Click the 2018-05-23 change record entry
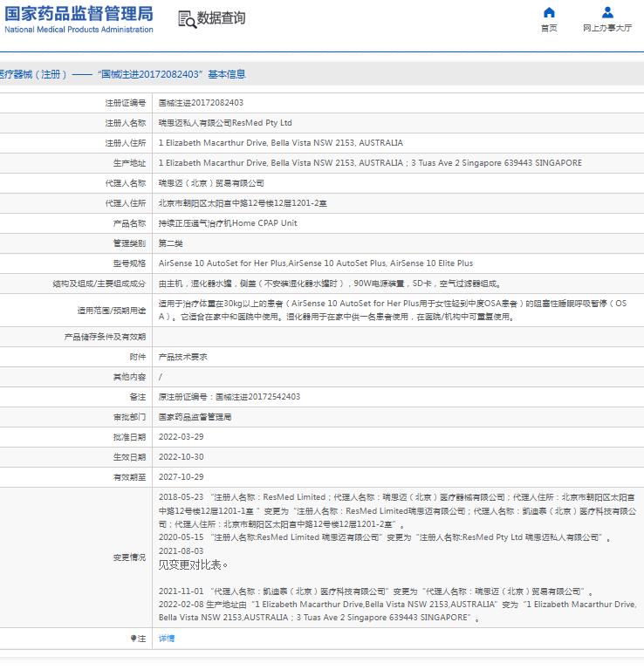The height and width of the screenshot is (670, 644). [x=397, y=510]
